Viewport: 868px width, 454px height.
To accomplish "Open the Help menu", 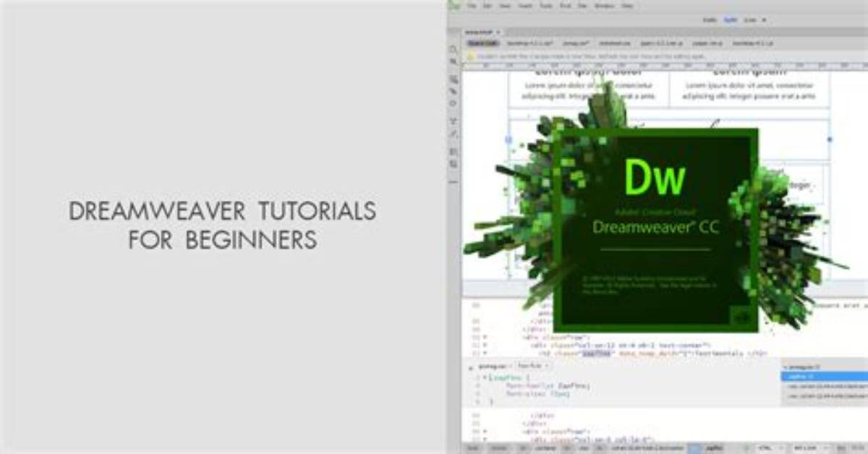I will click(x=627, y=6).
